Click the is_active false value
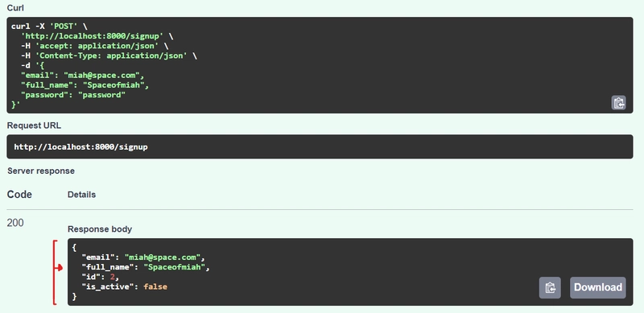Image resolution: width=644 pixels, height=313 pixels. click(155, 286)
